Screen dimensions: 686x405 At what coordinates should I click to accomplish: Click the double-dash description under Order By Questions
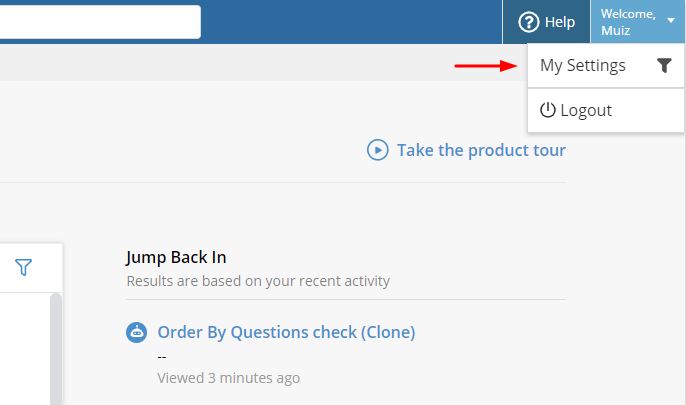click(162, 356)
